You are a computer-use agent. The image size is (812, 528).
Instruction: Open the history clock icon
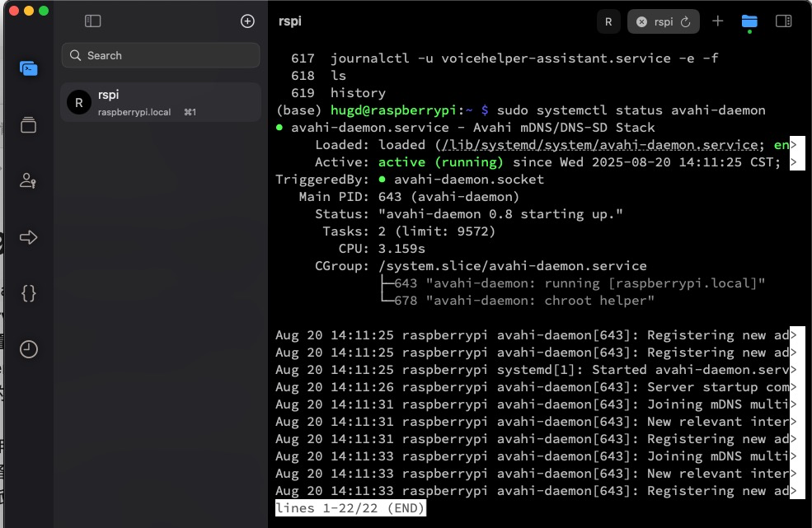click(29, 349)
